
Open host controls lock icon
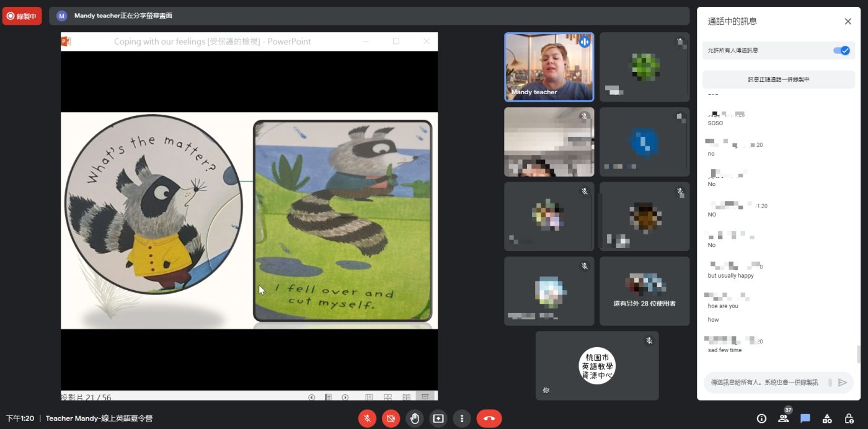coord(849,418)
